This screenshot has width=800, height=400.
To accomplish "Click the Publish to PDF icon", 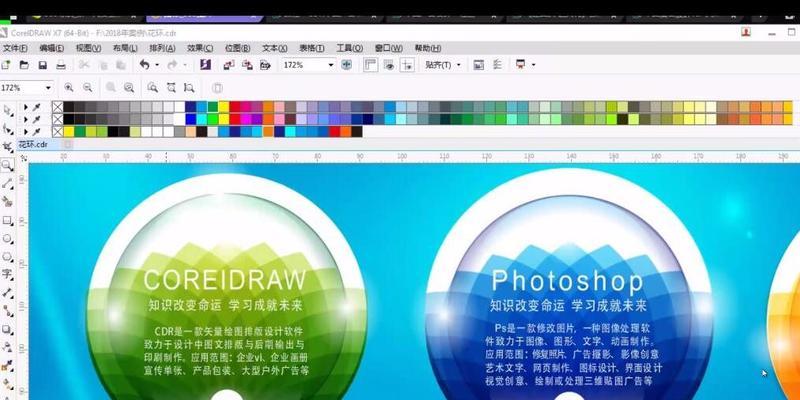I will coord(265,65).
